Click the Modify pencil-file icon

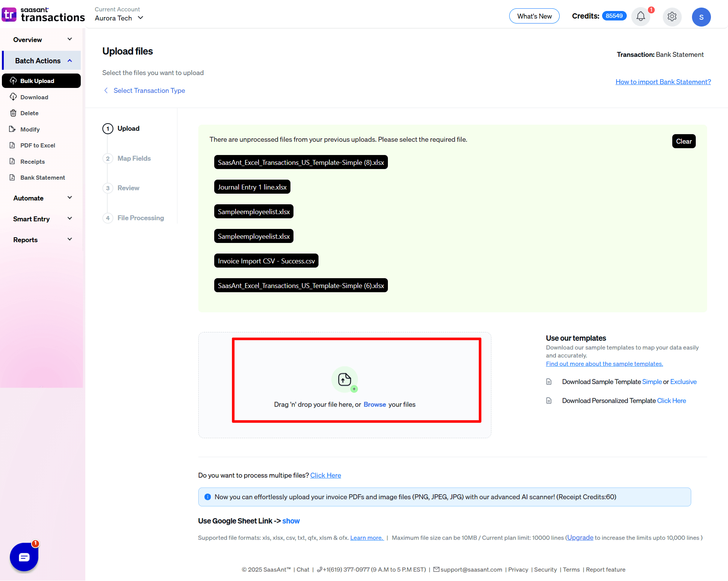coord(13,129)
